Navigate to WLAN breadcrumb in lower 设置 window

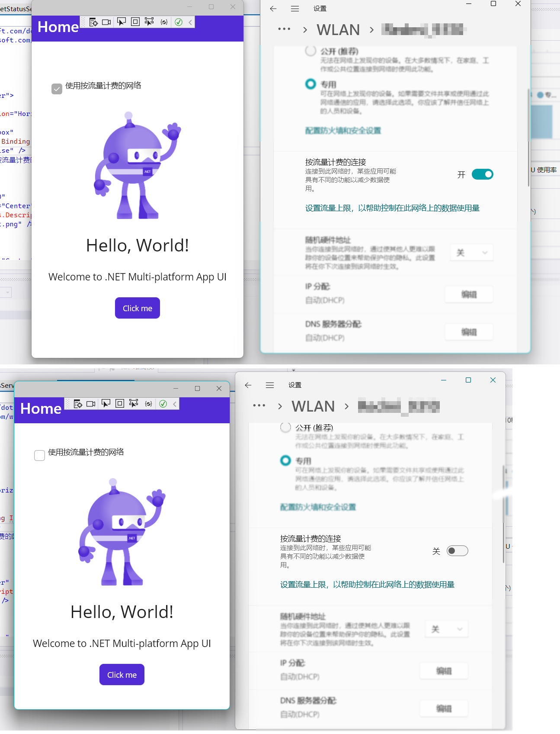(x=313, y=406)
